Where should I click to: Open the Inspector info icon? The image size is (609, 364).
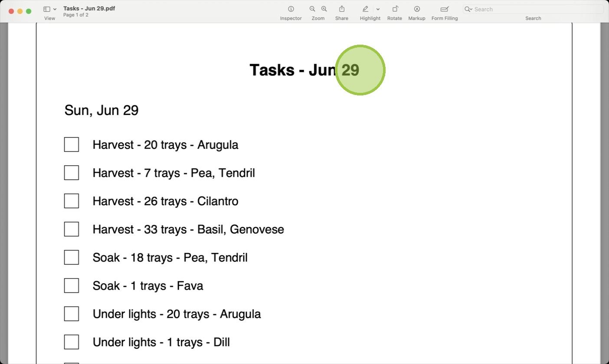[x=291, y=9]
